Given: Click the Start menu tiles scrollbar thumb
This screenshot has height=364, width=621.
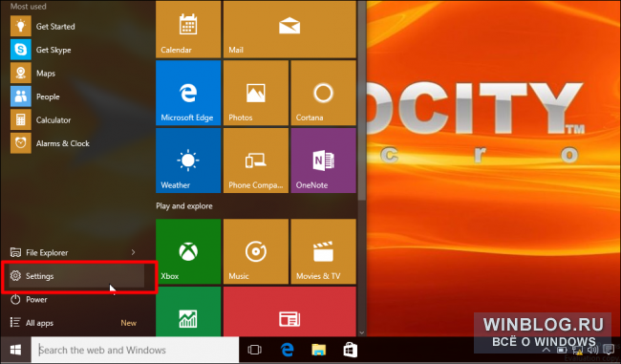Looking at the screenshot, I should 361,101.
